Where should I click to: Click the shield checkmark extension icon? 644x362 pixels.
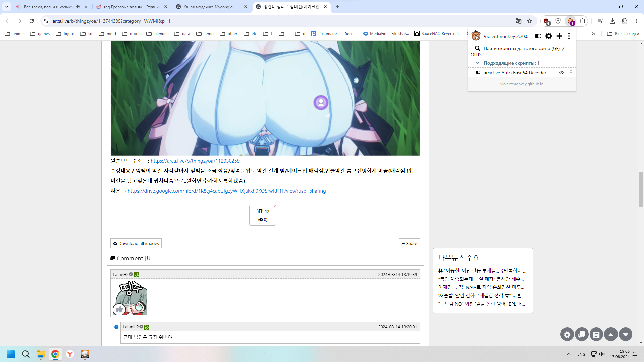click(558, 21)
